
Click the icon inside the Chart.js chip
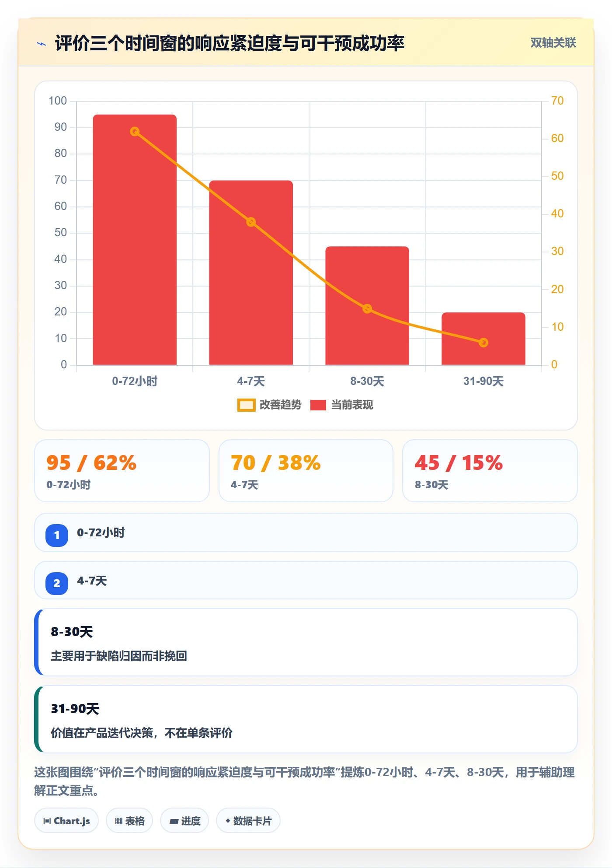coord(47,821)
